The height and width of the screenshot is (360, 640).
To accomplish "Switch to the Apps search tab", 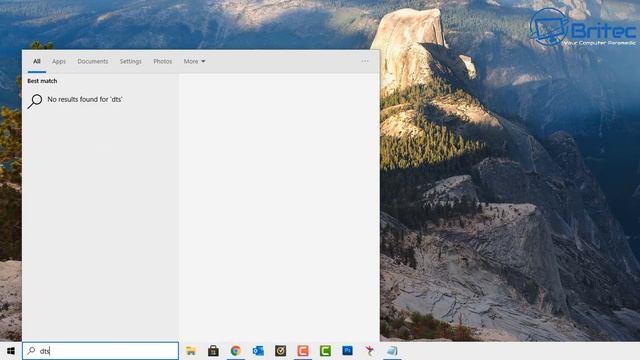I will (x=59, y=61).
